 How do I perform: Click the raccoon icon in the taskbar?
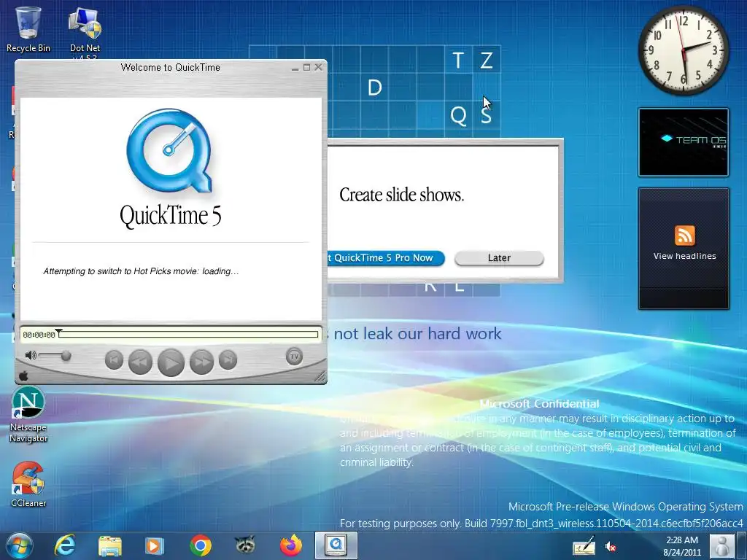pos(245,545)
